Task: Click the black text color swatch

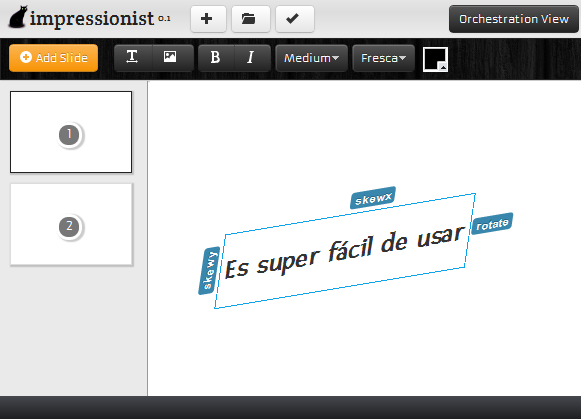Action: coord(435,59)
